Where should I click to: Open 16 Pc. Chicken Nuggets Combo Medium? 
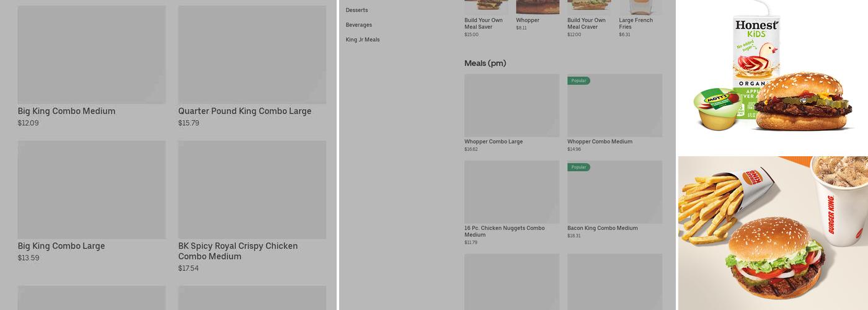(505, 231)
